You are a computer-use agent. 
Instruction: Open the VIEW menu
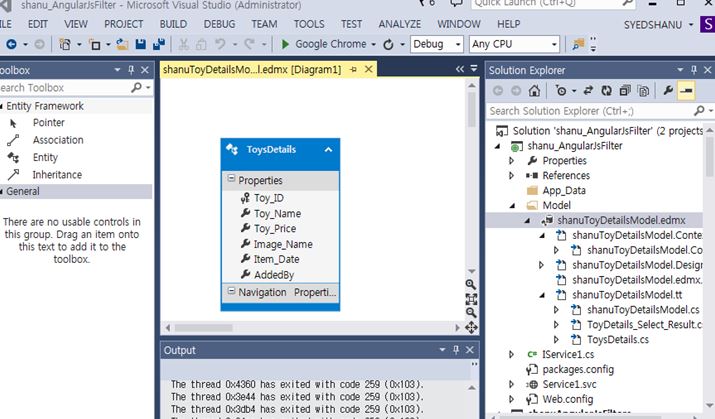(x=76, y=24)
